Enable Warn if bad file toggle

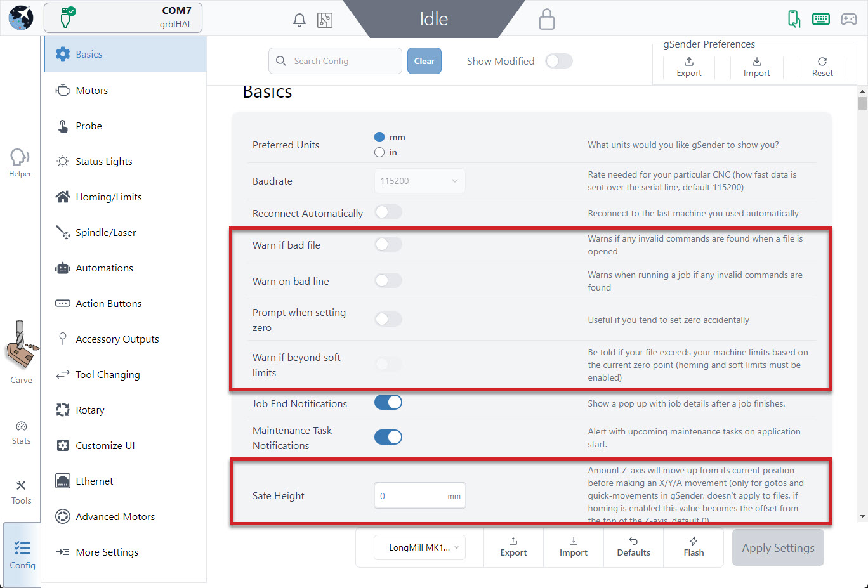pos(388,244)
